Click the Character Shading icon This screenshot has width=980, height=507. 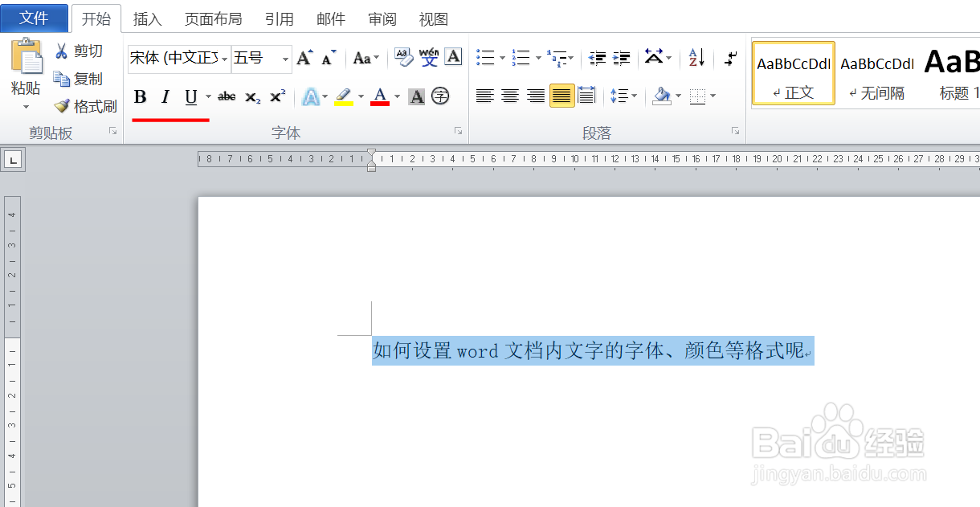click(x=417, y=97)
